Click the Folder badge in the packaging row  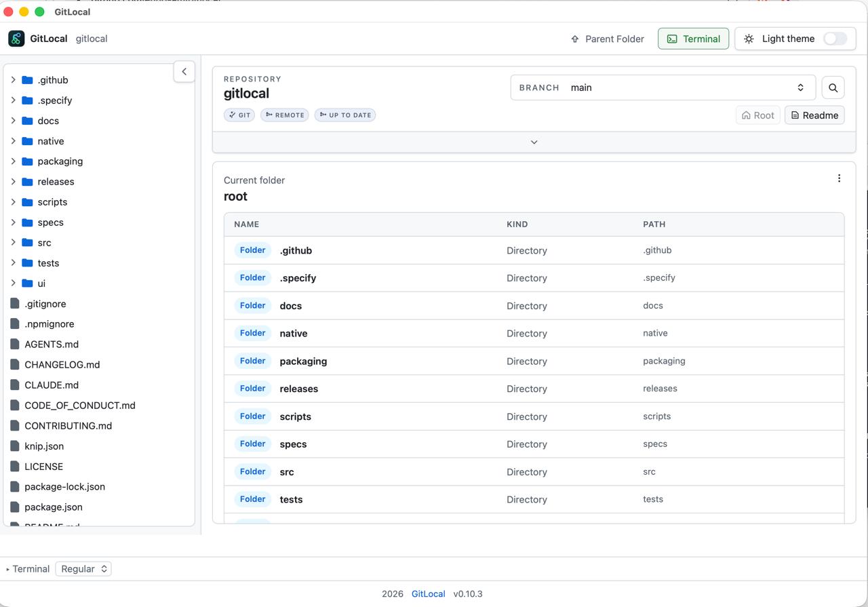coord(252,361)
